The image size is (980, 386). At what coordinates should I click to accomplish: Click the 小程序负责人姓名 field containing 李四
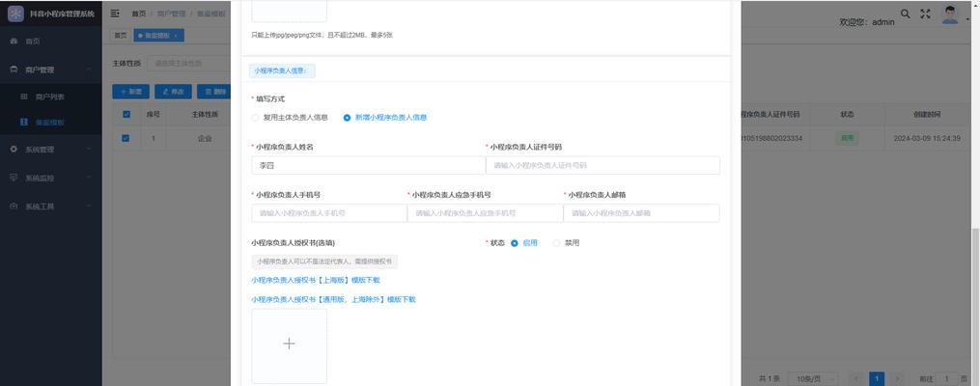tap(368, 166)
